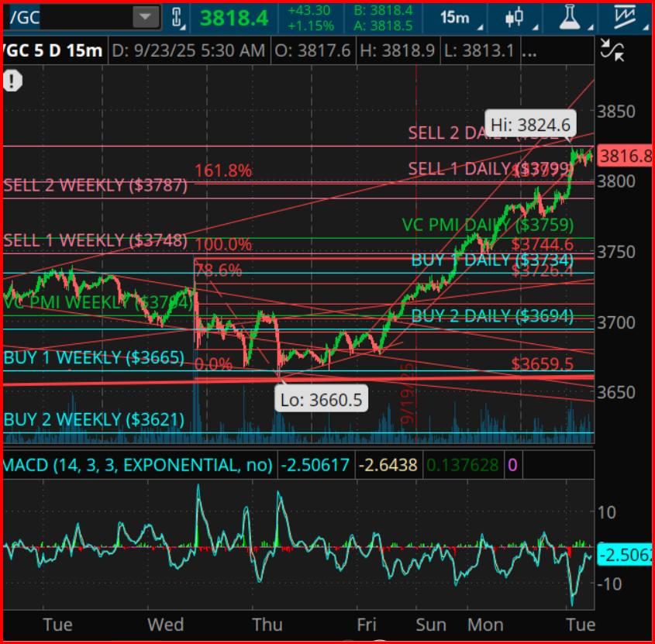Screen dimensions: 655x644
Task: Click MACD value -2.50617
Action: point(315,465)
